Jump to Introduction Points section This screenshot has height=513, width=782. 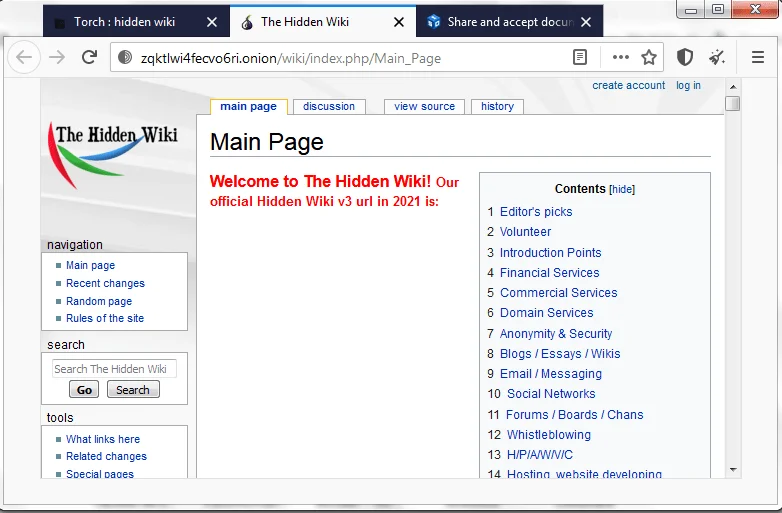point(551,253)
